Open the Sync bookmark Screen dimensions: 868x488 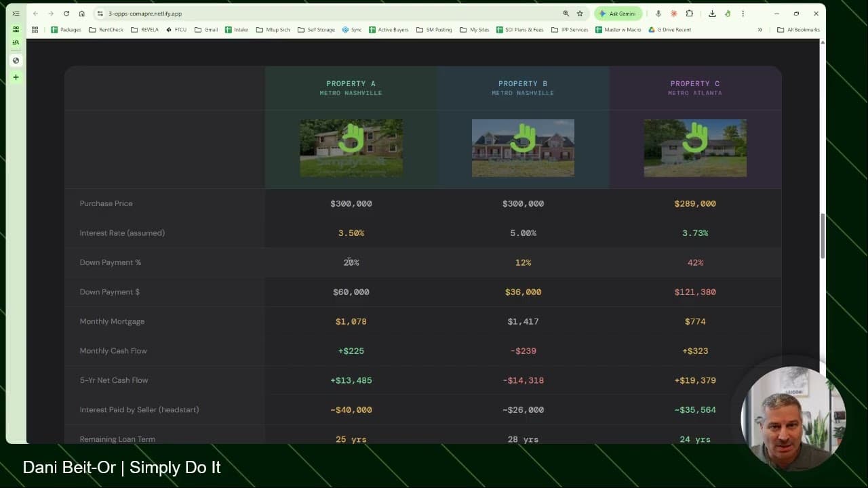point(351,30)
